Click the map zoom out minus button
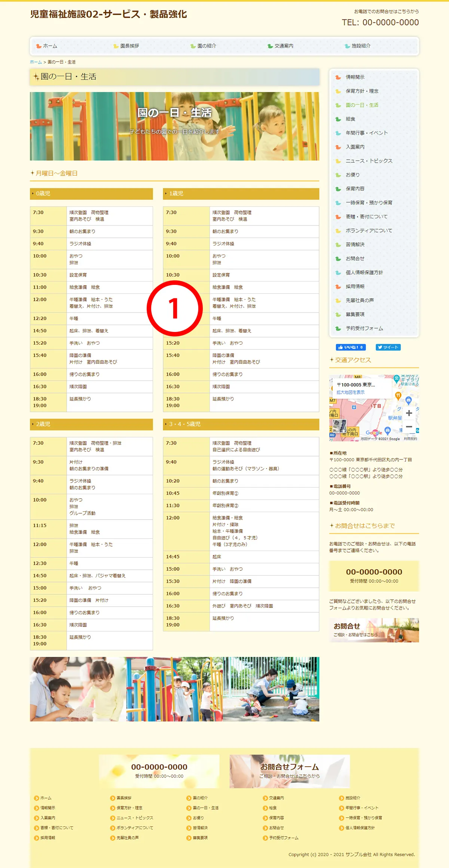 point(409,427)
